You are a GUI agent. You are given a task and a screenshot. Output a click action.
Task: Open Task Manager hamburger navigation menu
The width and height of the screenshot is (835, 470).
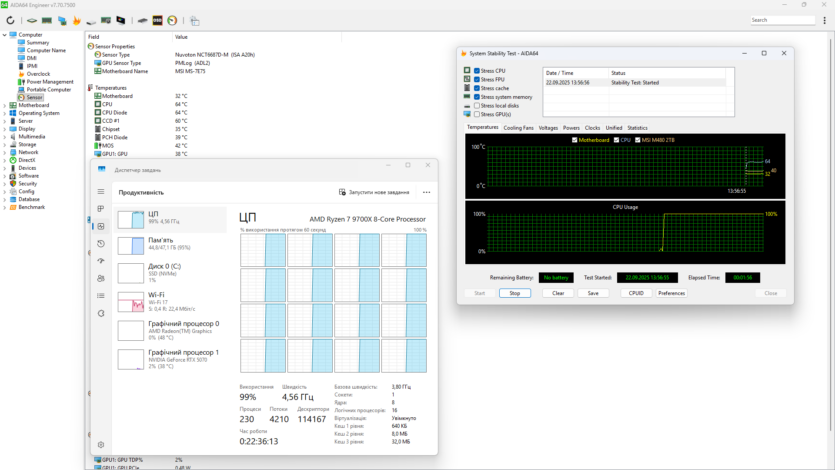[x=101, y=192]
